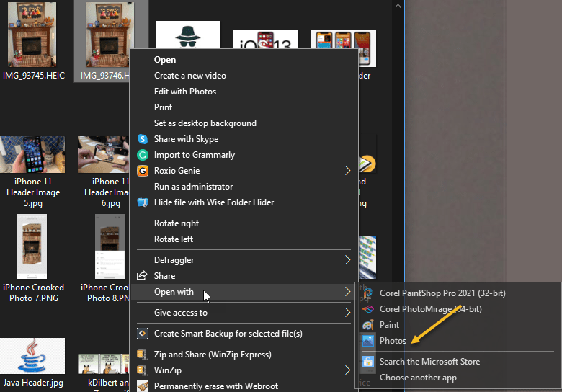Select the IMG_93745.HEIC thumbnail

click(32, 35)
